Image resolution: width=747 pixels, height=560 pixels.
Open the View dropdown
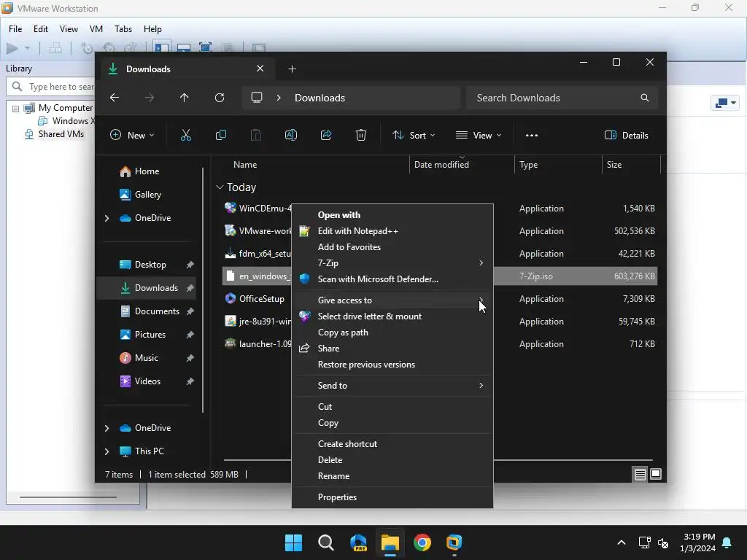tap(479, 135)
